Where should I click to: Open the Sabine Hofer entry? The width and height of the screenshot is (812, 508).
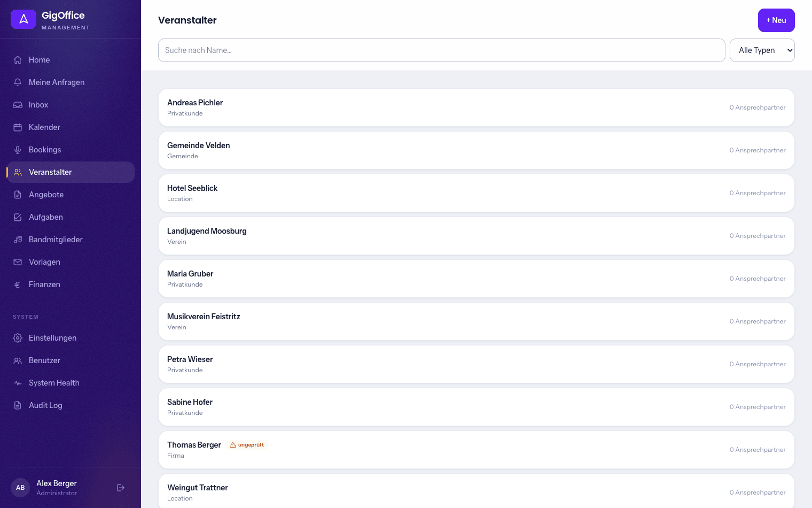click(x=477, y=407)
